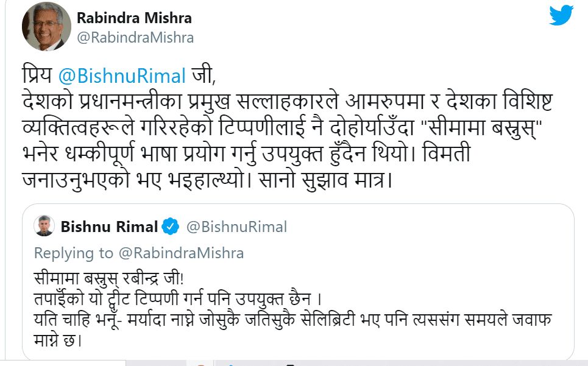
Task: Click the bold Bishnu Rimal name in the quoted tweet
Action: coord(109,227)
